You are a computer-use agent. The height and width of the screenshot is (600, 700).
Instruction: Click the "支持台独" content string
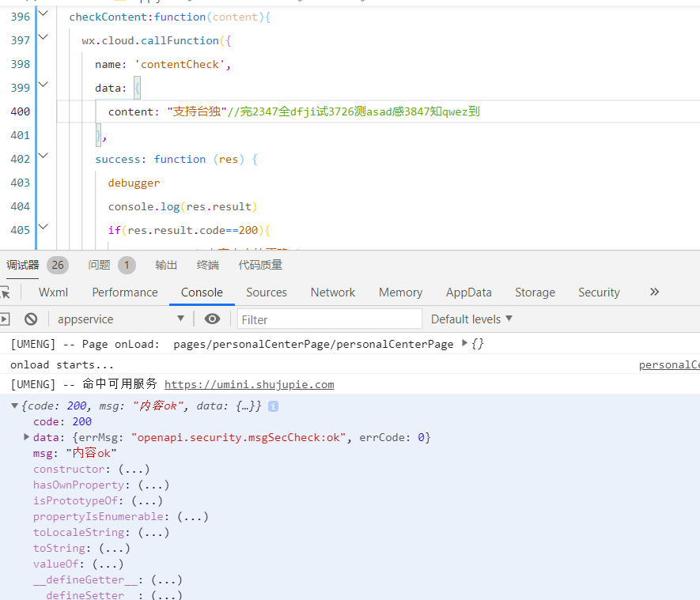click(197, 111)
